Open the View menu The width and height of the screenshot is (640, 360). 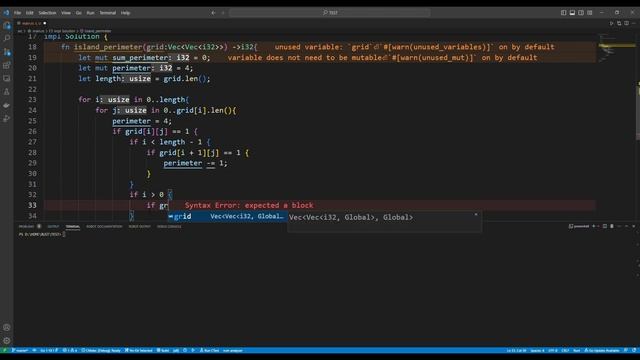tap(66, 13)
